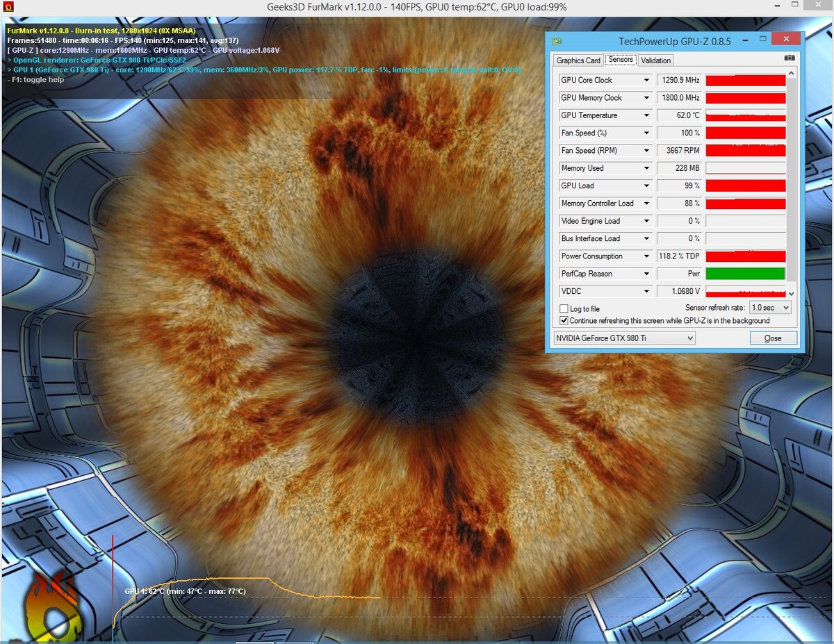Open the Bus Interface Load dropdown

[647, 238]
